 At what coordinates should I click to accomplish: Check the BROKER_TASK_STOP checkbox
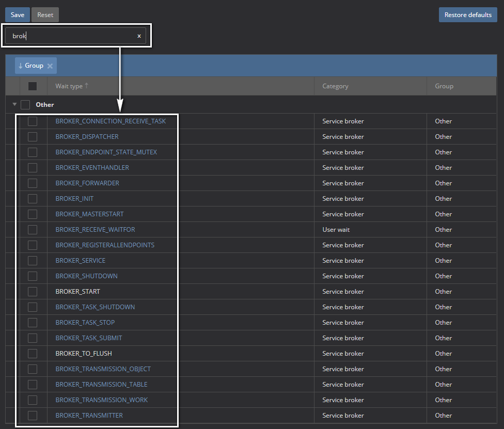point(33,323)
